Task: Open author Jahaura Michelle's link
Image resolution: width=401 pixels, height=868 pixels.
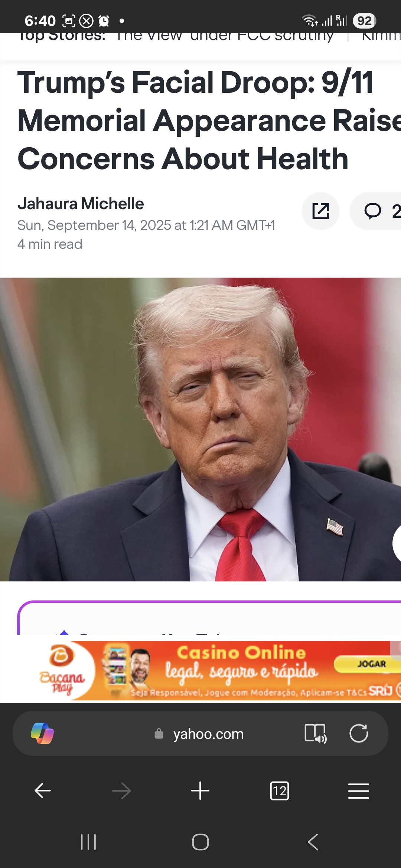Action: click(81, 204)
